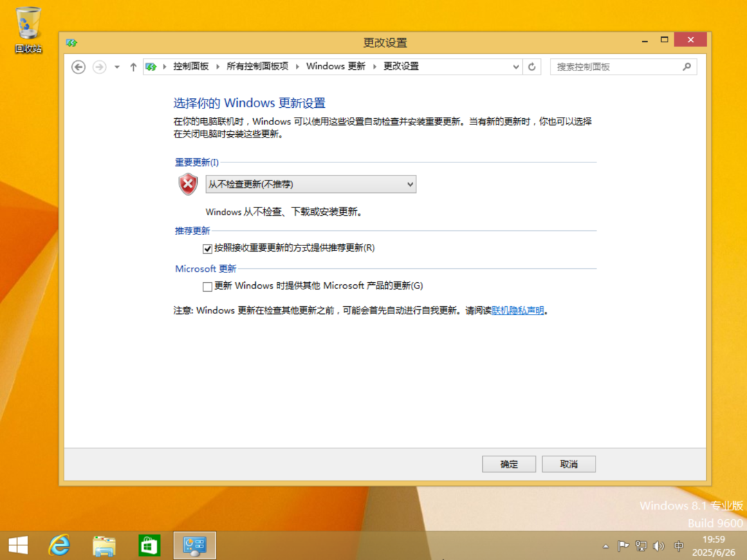Uncheck 按照接收重要更新的方式提供推荐更新

click(207, 249)
